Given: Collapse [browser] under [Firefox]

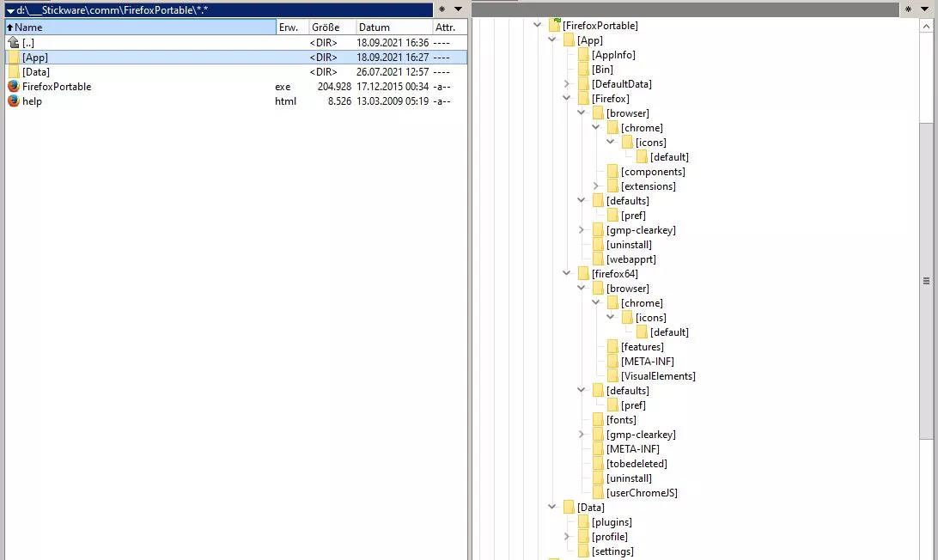Looking at the screenshot, I should pyautogui.click(x=581, y=113).
